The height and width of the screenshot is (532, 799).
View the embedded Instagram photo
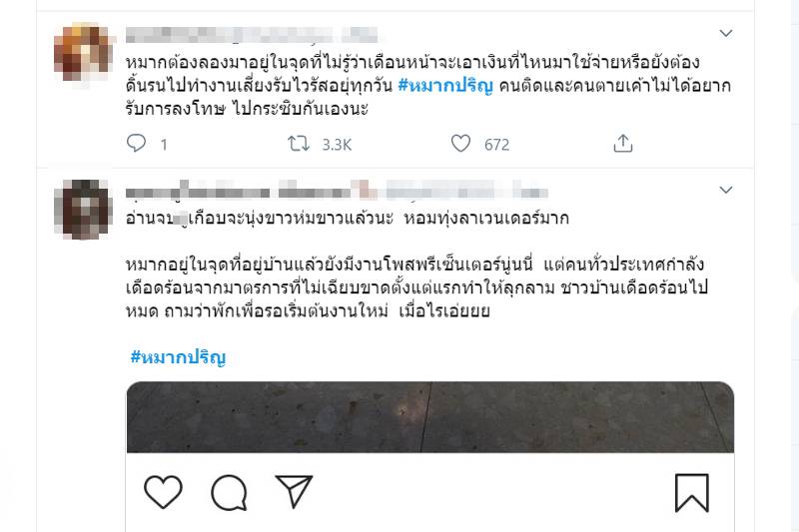[430, 417]
